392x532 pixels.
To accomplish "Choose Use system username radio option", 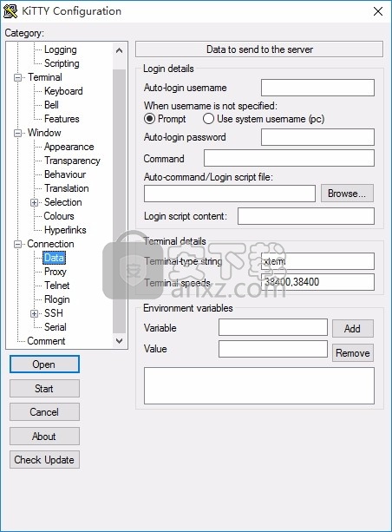I will point(208,119).
